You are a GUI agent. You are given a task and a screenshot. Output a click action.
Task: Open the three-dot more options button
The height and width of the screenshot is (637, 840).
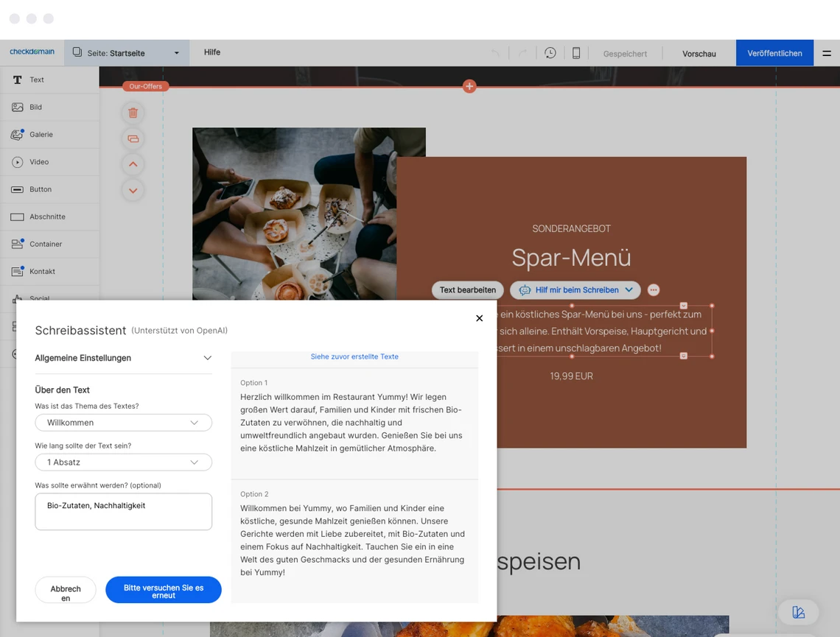[654, 290]
